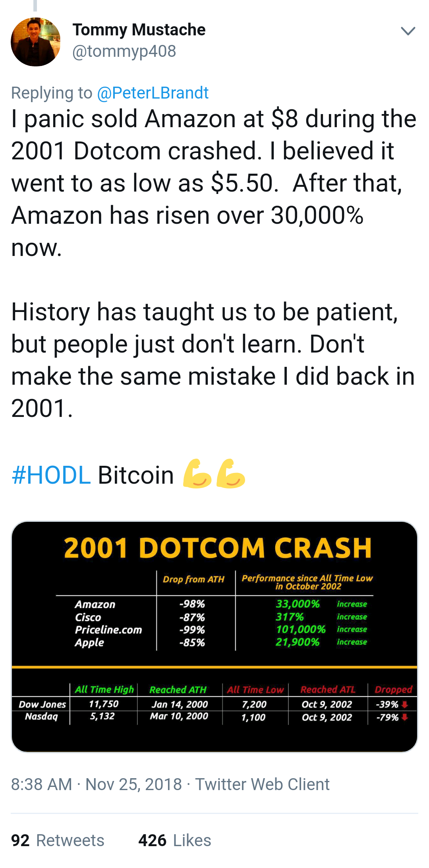Open the #HODL hashtag
Screen dimensions: 429x868
(x=51, y=475)
